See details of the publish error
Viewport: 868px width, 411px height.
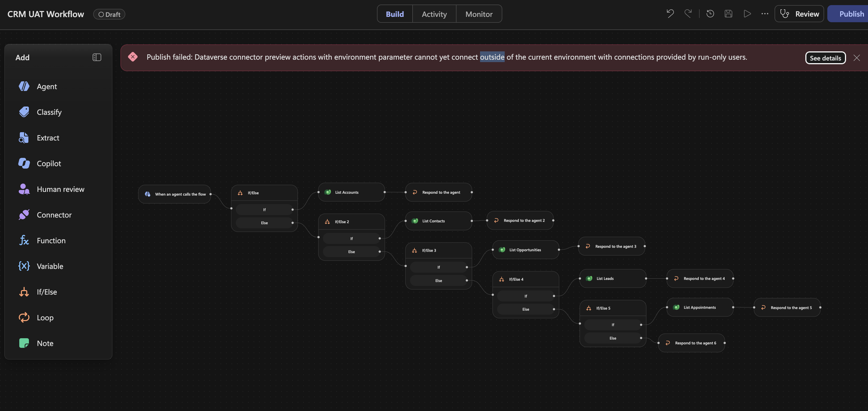click(825, 58)
